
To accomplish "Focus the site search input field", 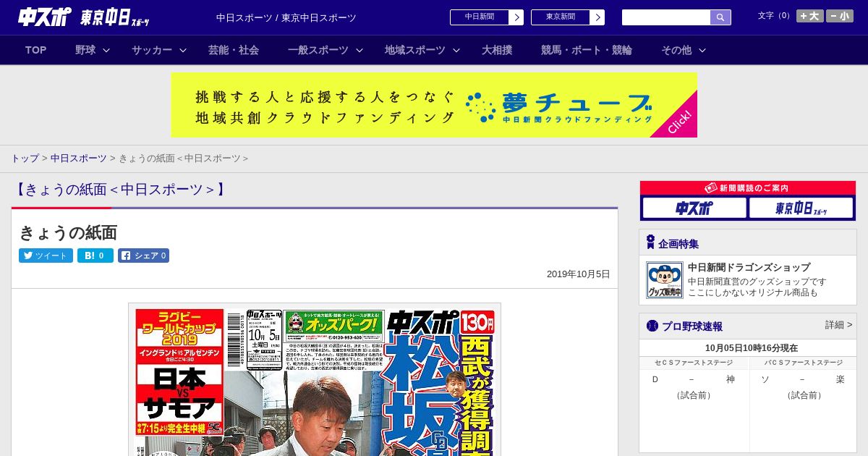I will click(666, 17).
